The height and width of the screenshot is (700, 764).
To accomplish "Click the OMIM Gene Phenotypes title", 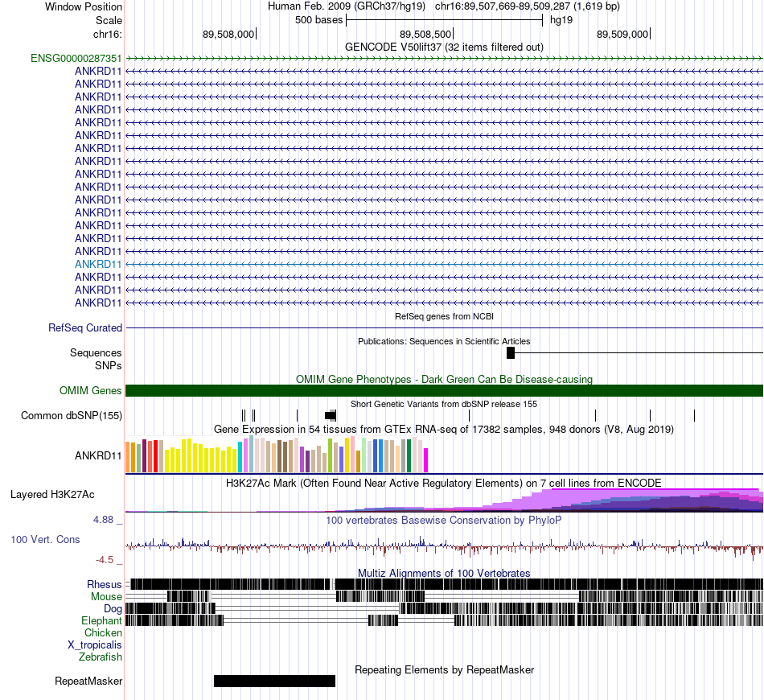I will pyautogui.click(x=445, y=379).
